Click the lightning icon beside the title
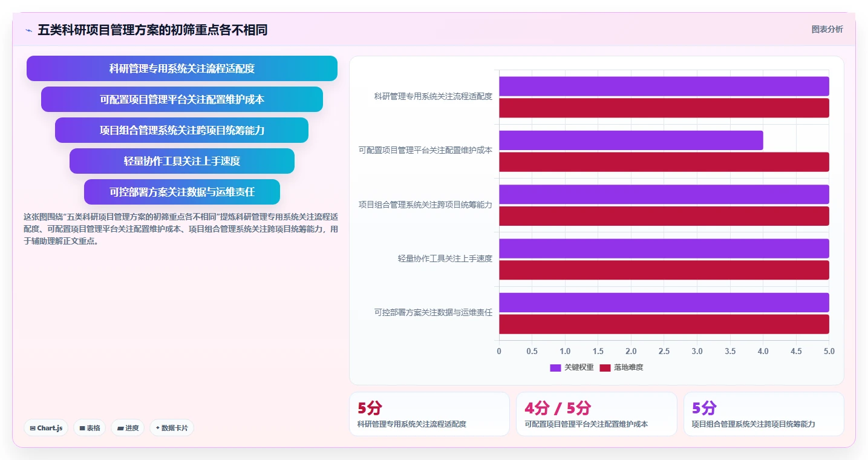 pos(28,30)
